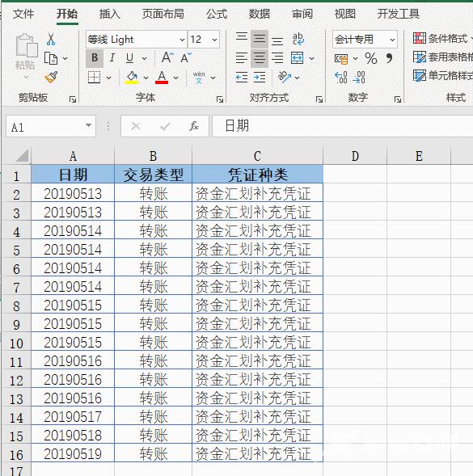Open number format dropdown 会计专用
The width and height of the screenshot is (473, 476).
tap(392, 40)
